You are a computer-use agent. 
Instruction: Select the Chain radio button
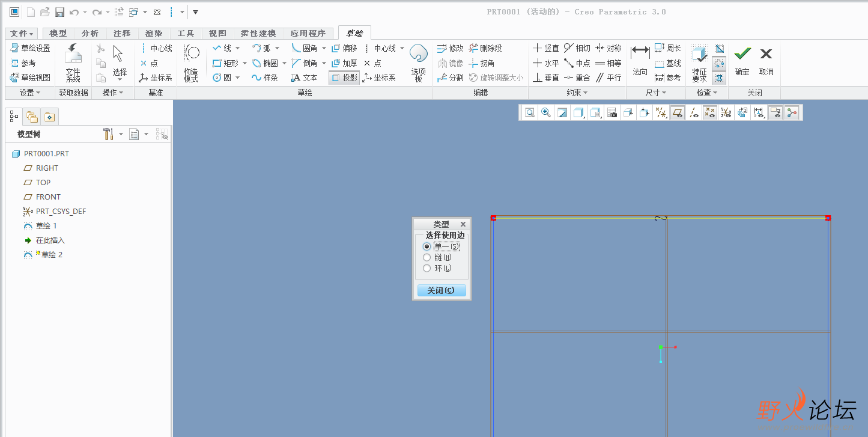point(427,257)
